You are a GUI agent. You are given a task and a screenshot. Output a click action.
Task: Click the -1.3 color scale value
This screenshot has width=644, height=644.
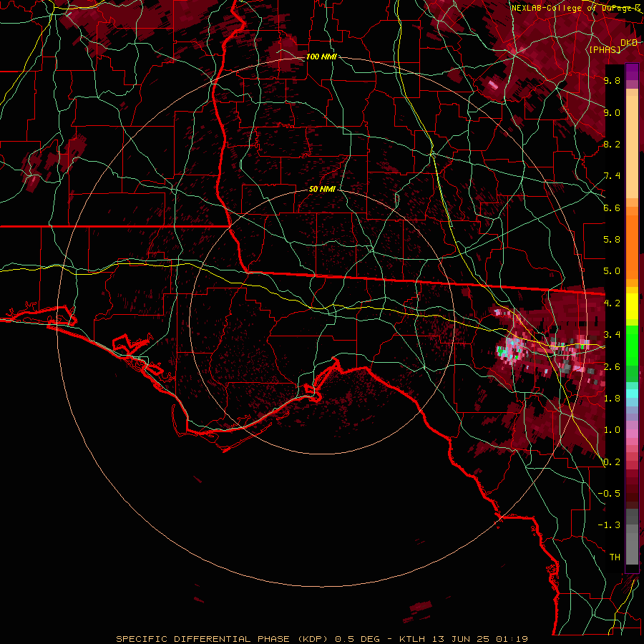609,525
